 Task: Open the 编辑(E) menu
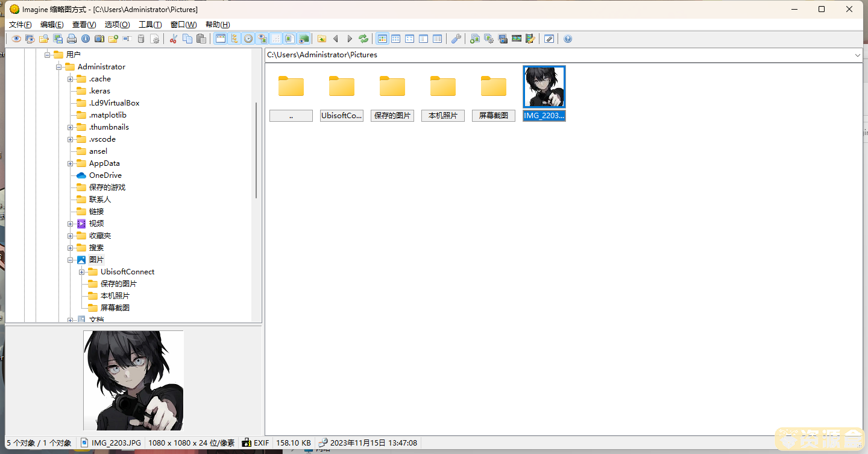pos(52,25)
